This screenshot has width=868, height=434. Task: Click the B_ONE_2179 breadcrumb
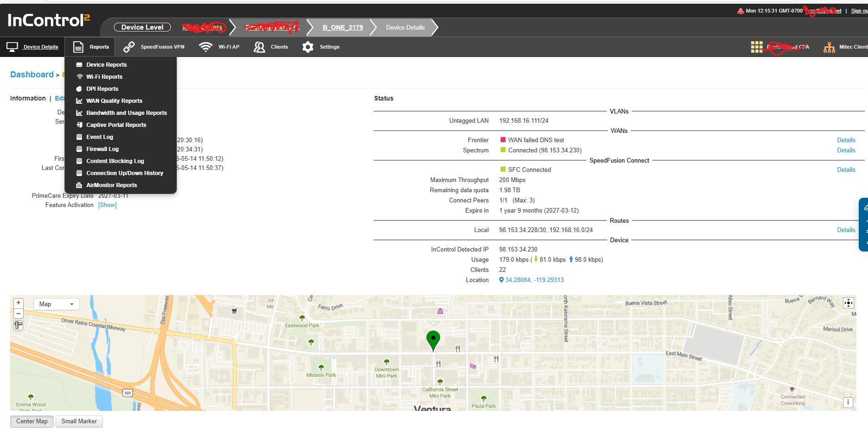(x=343, y=27)
